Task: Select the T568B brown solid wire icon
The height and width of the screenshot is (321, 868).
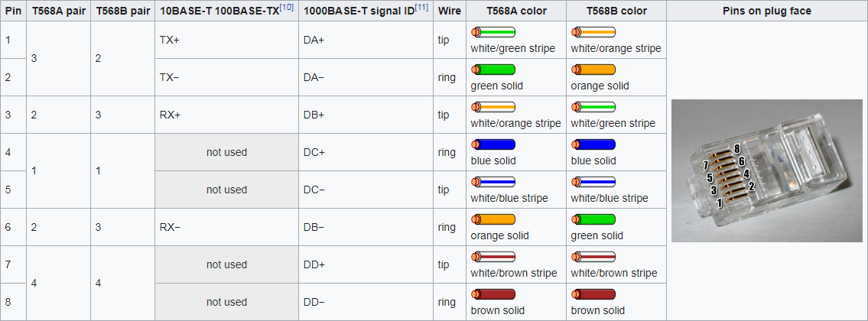Action: pyautogui.click(x=593, y=294)
